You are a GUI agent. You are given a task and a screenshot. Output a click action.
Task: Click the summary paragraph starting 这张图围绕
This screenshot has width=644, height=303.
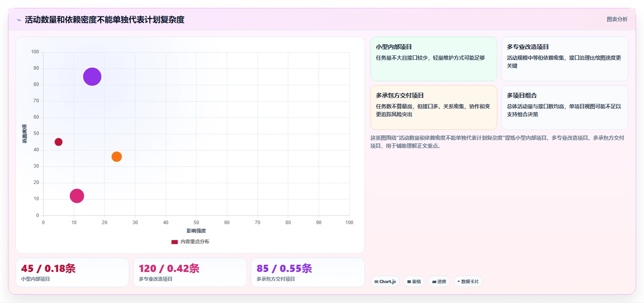(x=497, y=142)
